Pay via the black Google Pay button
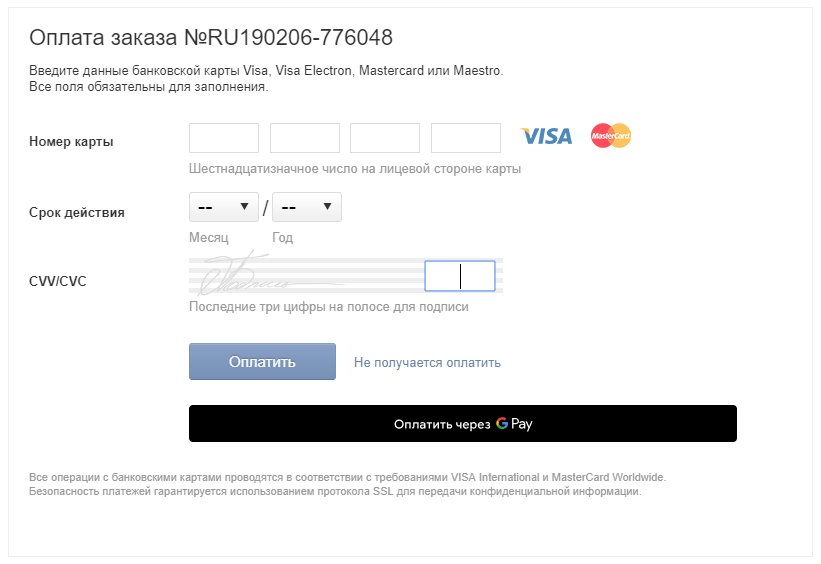The width and height of the screenshot is (821, 564). (463, 423)
